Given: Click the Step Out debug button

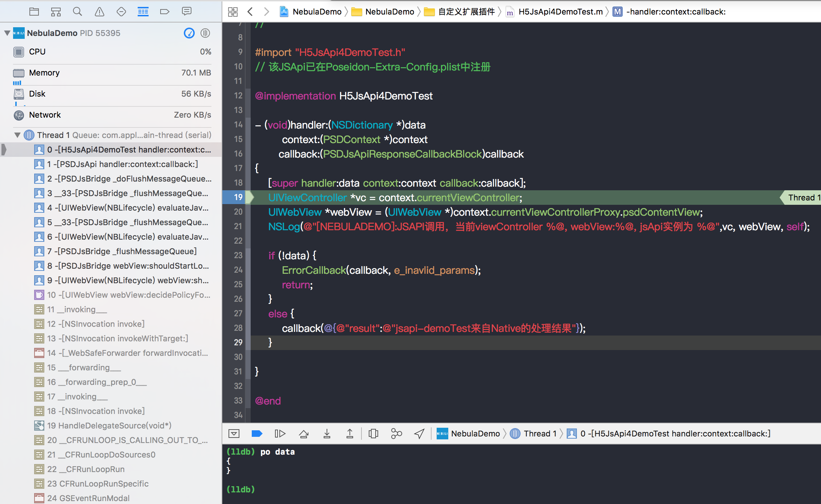Looking at the screenshot, I should (x=349, y=434).
